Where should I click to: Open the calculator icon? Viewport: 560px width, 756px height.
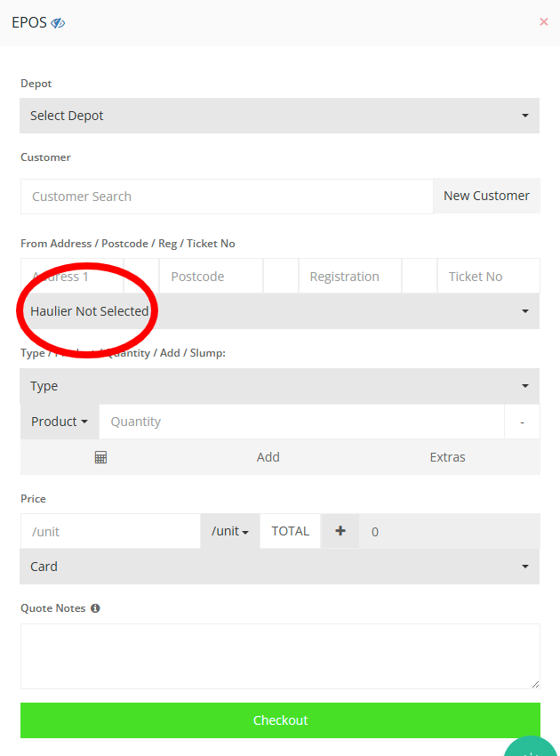(x=100, y=457)
